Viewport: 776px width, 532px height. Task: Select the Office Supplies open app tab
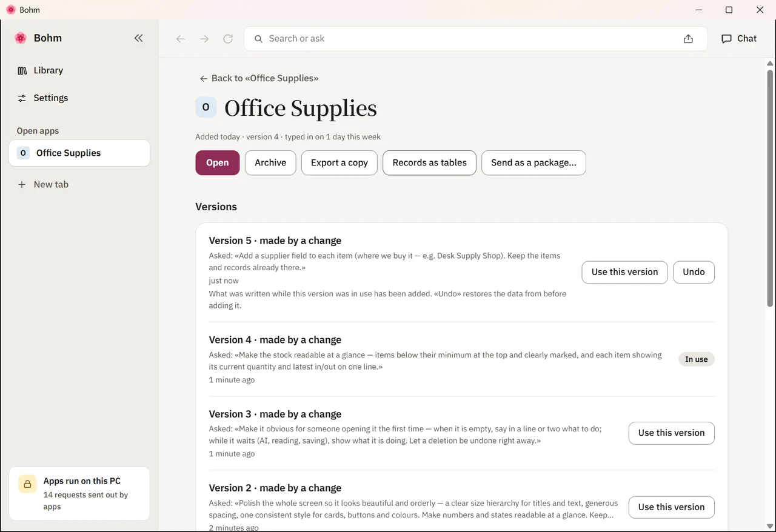(79, 153)
